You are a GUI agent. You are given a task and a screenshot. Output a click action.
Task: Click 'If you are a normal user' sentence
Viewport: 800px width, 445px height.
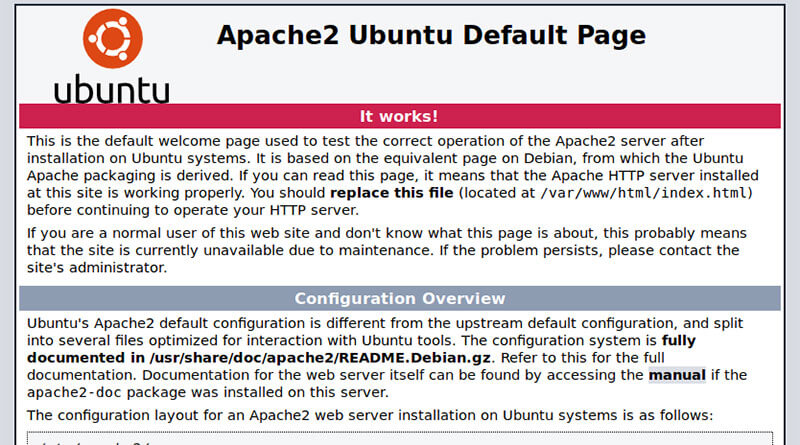(387, 233)
